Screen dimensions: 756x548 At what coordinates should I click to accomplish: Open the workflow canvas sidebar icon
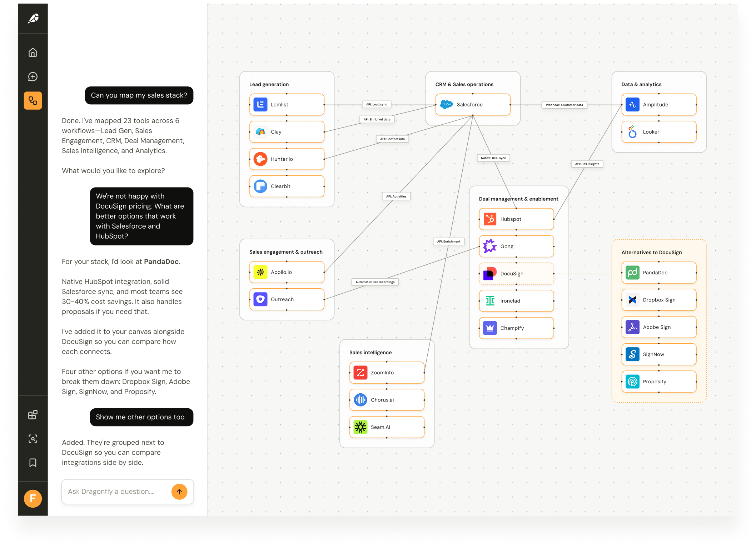coord(33,100)
